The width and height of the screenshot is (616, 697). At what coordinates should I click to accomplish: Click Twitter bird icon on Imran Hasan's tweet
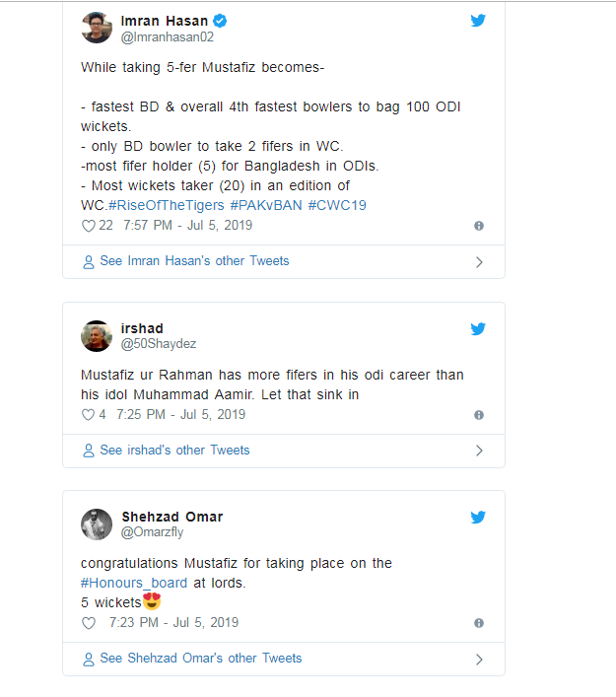[x=478, y=20]
